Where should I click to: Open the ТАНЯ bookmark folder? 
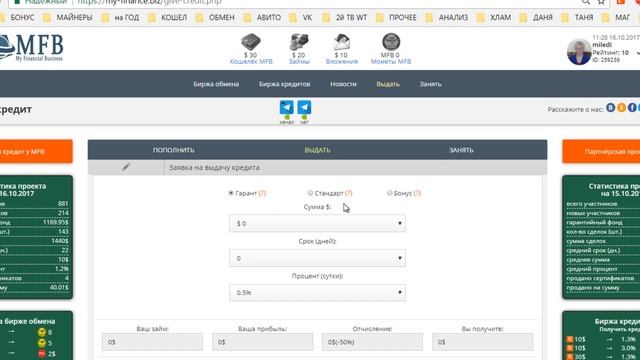click(578, 18)
